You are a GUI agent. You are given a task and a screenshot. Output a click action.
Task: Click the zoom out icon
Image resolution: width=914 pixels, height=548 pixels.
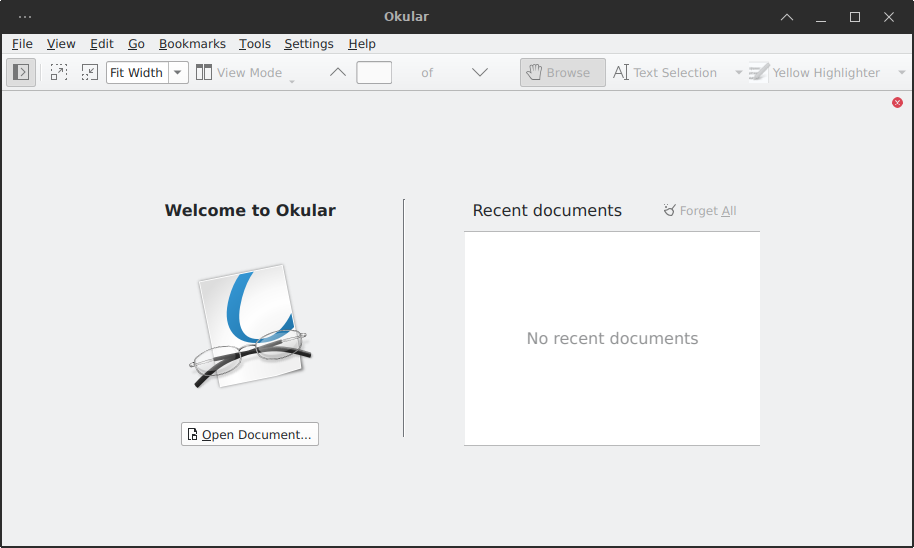click(x=90, y=72)
